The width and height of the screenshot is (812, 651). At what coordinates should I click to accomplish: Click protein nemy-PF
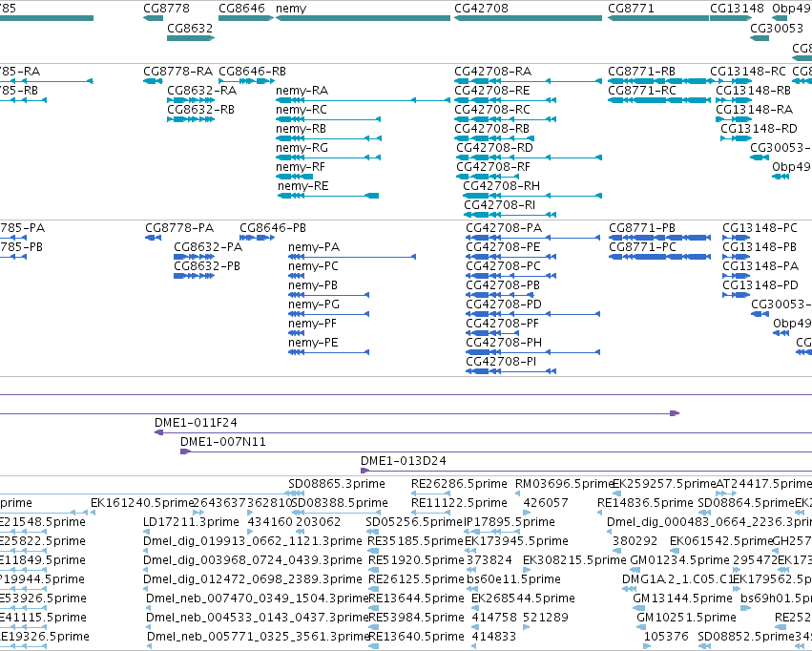tap(312, 324)
